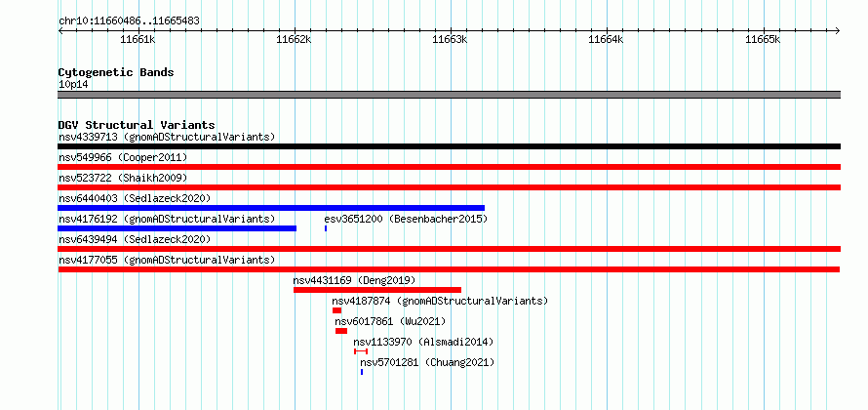Click the blue nsv4176192 variant bar
Screen dimensions: 868x410
[x=178, y=228]
